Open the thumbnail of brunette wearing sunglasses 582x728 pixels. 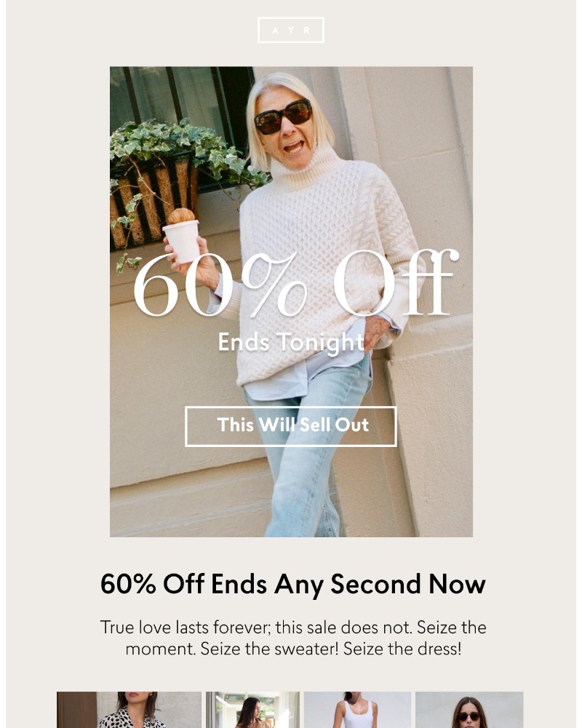(x=469, y=709)
